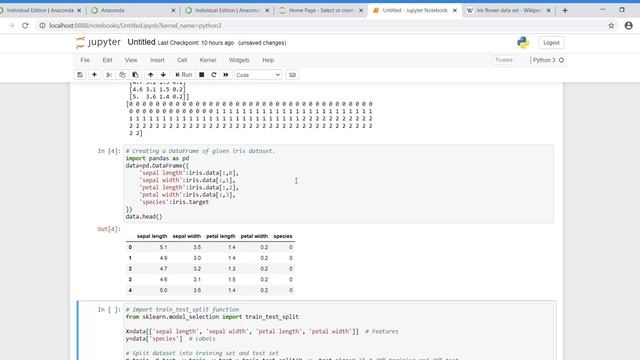The width and height of the screenshot is (640, 360).
Task: Click the 'species' column header
Action: tap(283, 236)
